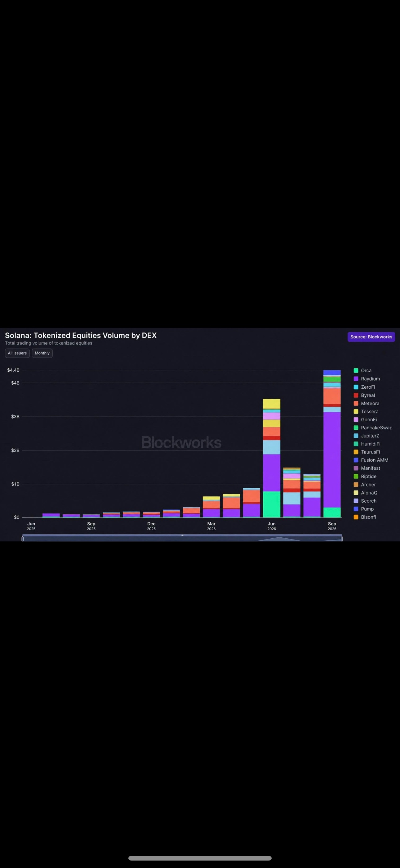Click the 'Dec 2025' x-axis label

(x=151, y=526)
